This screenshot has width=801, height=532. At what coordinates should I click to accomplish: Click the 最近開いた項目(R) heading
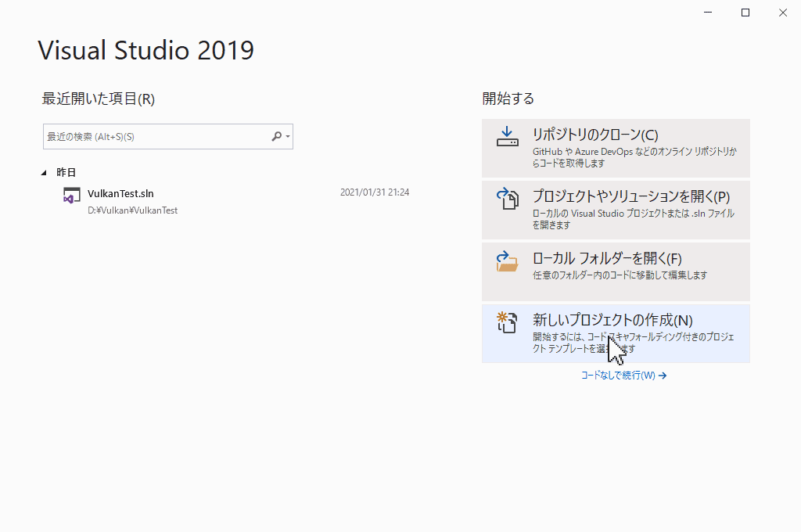[98, 99]
